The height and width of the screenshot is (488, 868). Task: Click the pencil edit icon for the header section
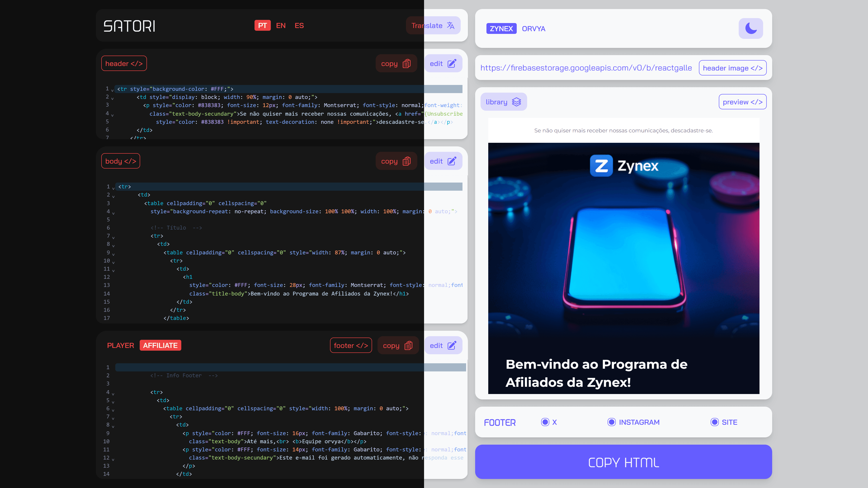point(452,64)
